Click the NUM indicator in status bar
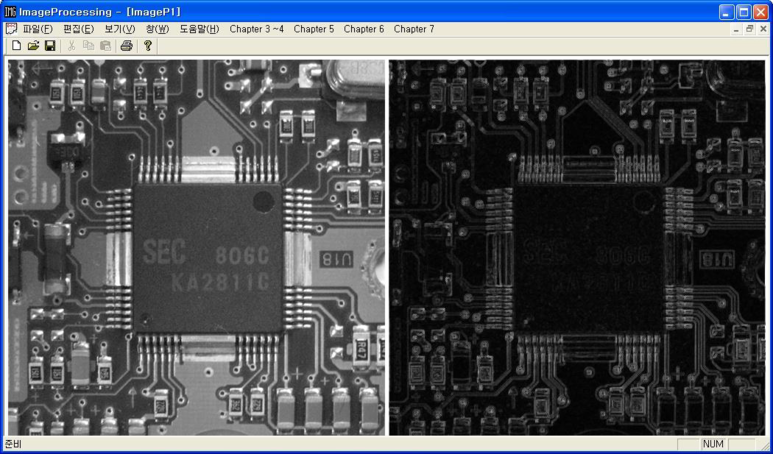 (713, 444)
